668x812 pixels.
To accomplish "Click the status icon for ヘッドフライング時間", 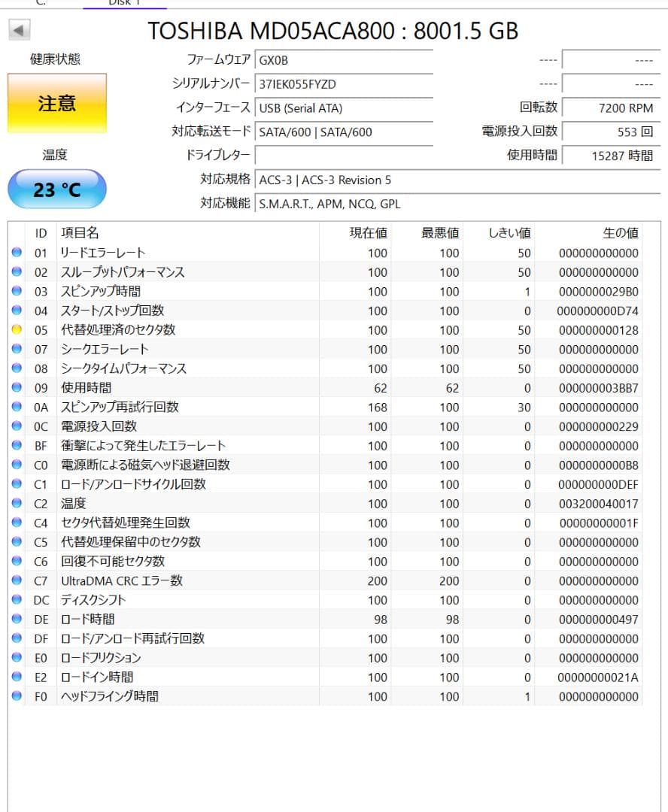I will coord(17,696).
